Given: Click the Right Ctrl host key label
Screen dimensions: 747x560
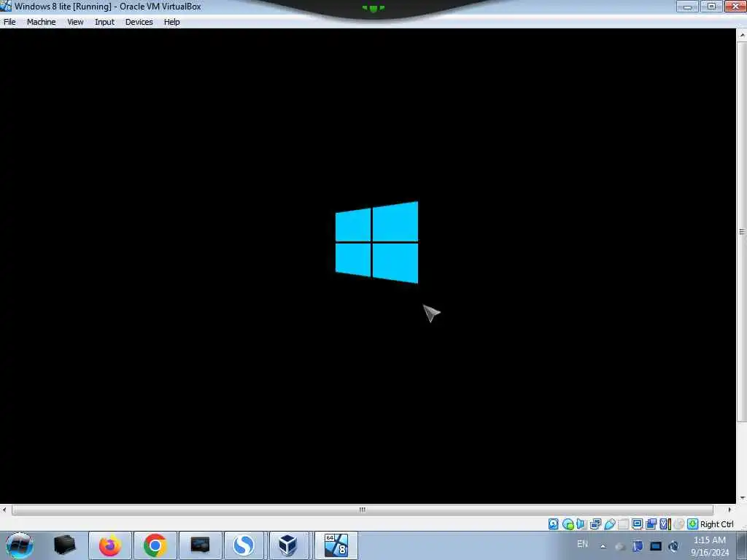Looking at the screenshot, I should (x=717, y=524).
